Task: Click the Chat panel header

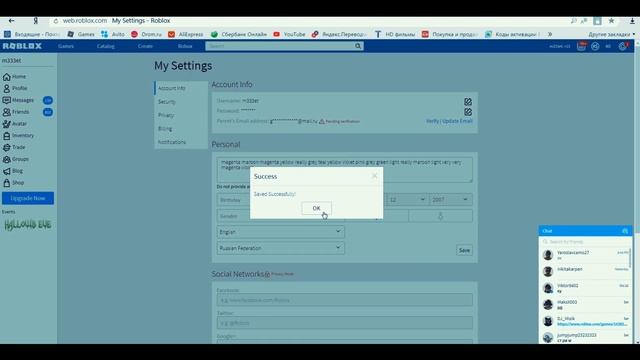Action: (585, 231)
